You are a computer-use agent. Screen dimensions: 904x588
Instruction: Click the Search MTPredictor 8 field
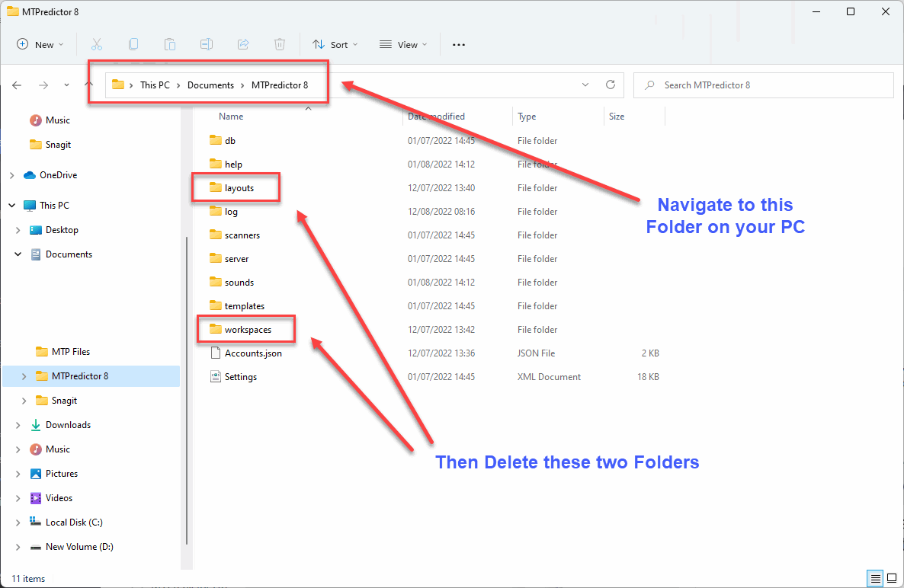click(x=762, y=85)
